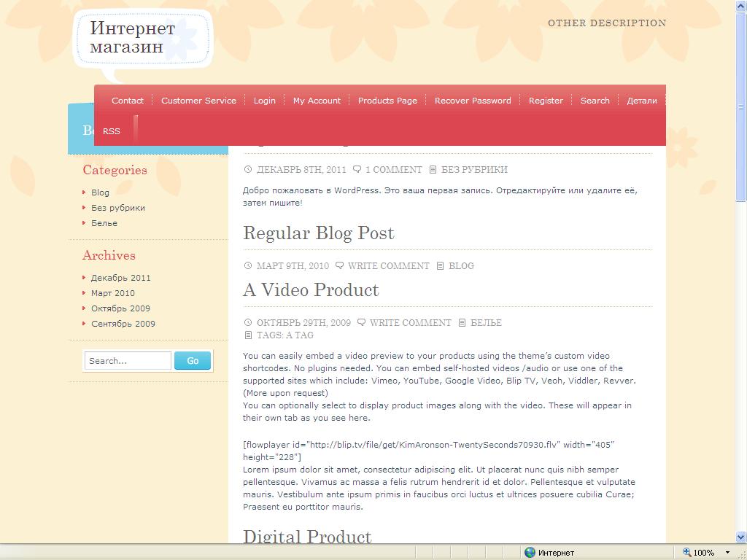The width and height of the screenshot is (747, 560).
Task: Click БЕЗ РУБРИКИ post category link
Action: click(474, 169)
